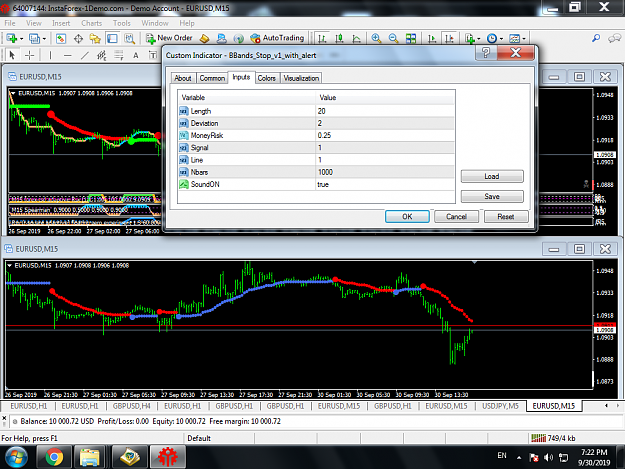Toggle the SoundON value true
The image size is (625, 469).
point(385,184)
